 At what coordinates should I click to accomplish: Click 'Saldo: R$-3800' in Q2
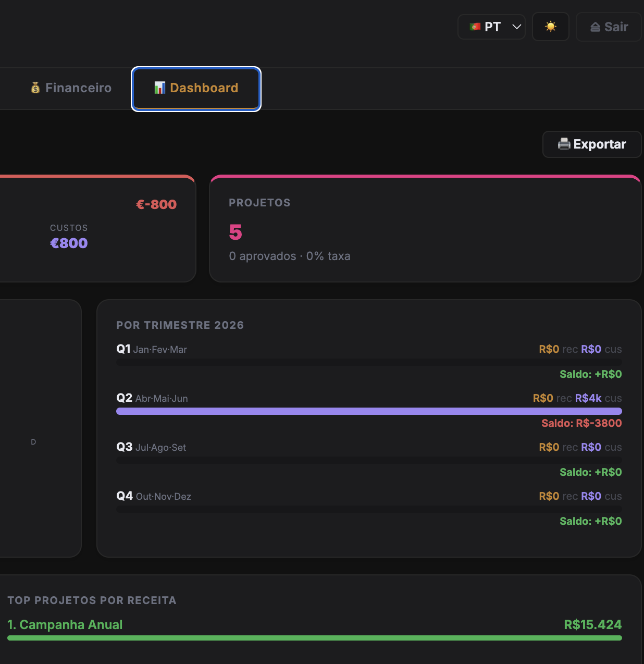(581, 423)
